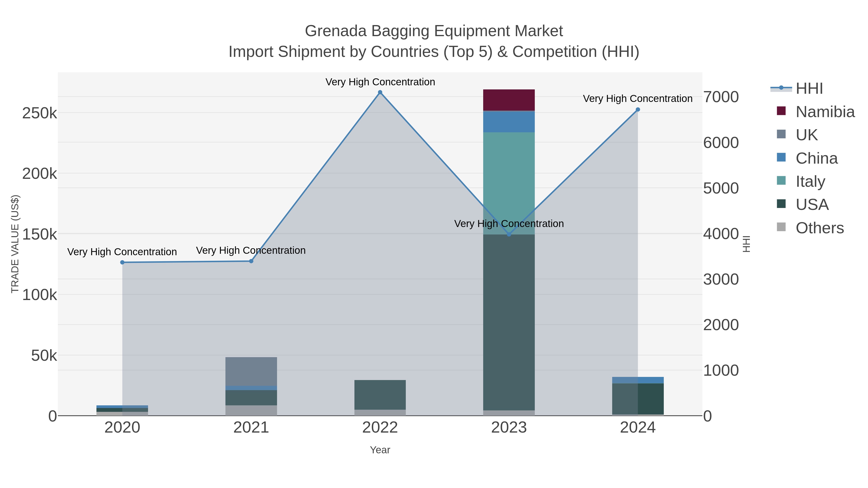Screen dimensions: 868x488
Task: Click the Italy color swatch in the legend
Action: 781,180
